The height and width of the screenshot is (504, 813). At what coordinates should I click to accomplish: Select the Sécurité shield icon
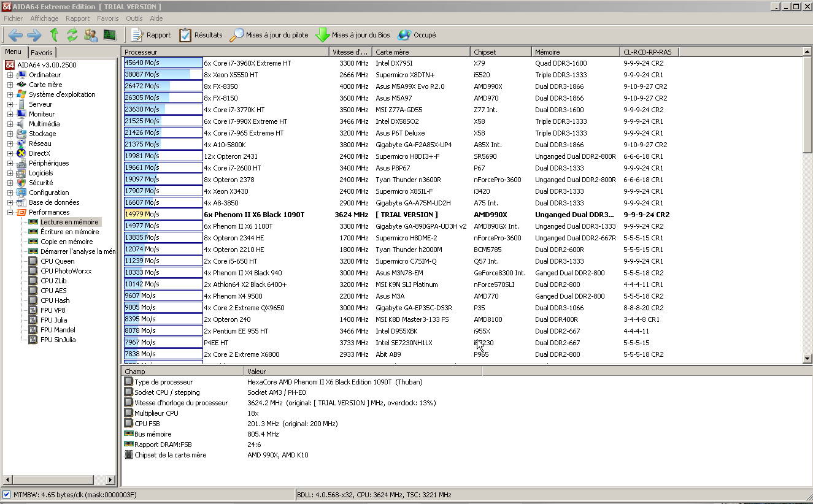[x=21, y=183]
